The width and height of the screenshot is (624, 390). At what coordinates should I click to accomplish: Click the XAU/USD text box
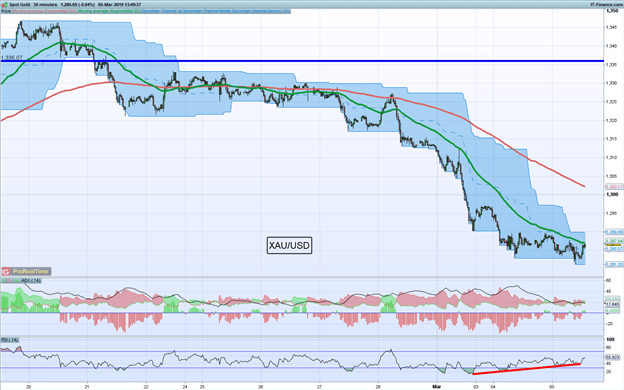click(x=289, y=246)
